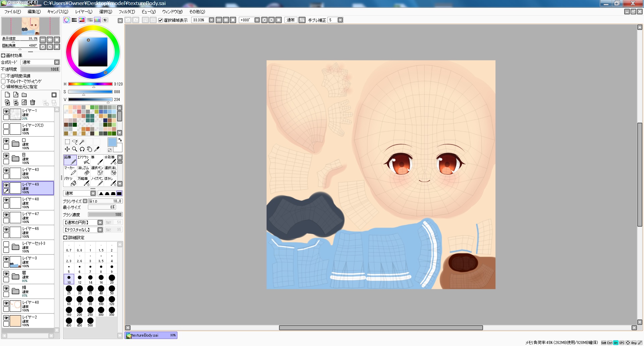The height and width of the screenshot is (346, 644).
Task: Select the ぼかし blur tool
Action: (x=110, y=181)
